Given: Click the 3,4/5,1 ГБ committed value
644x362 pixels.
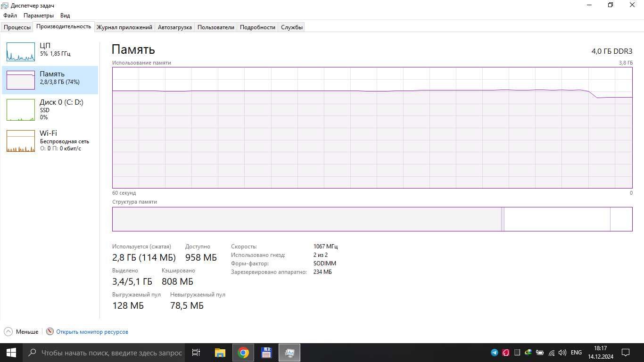Looking at the screenshot, I should [132, 281].
